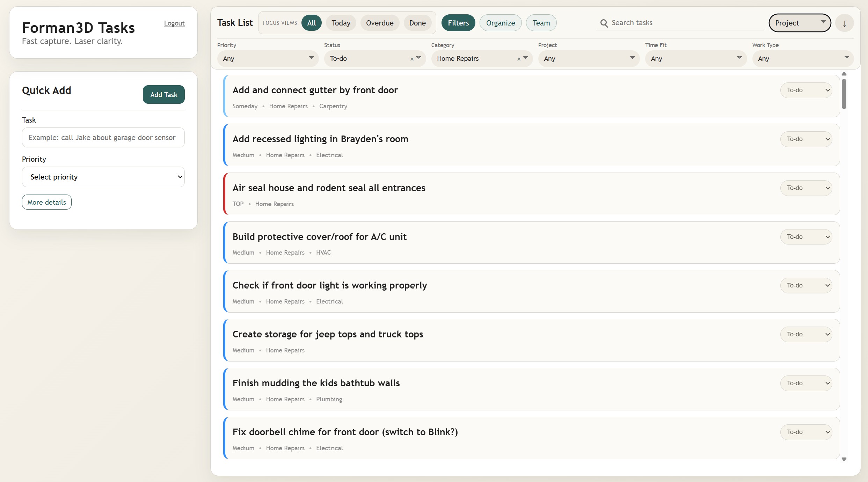Click the scrollbar up arrow
Image resolution: width=868 pixels, height=482 pixels.
(x=844, y=74)
